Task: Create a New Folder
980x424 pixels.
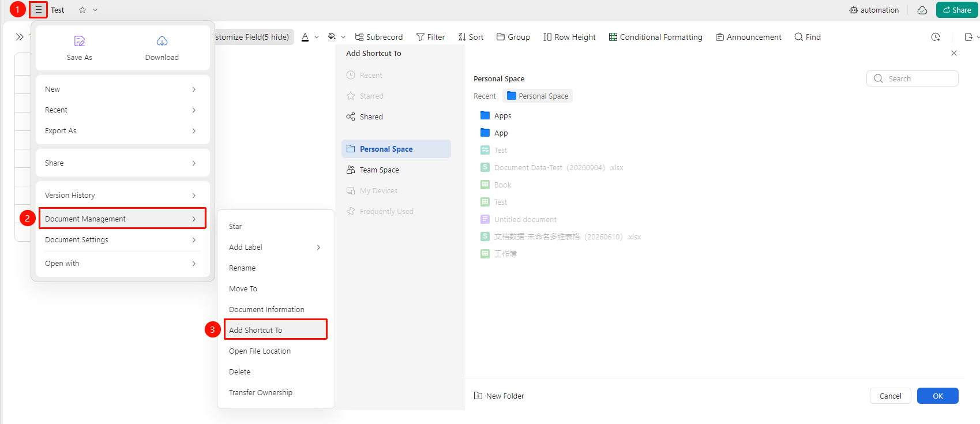Action: (x=499, y=396)
